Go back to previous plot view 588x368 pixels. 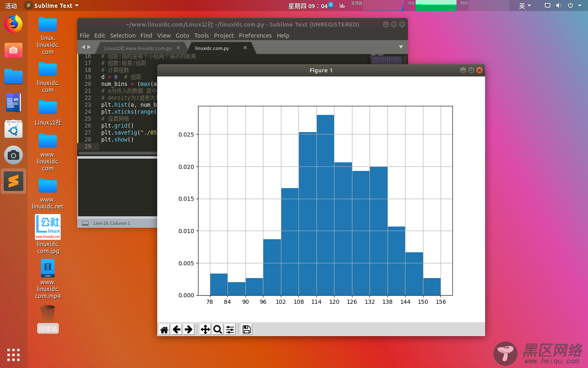point(176,330)
